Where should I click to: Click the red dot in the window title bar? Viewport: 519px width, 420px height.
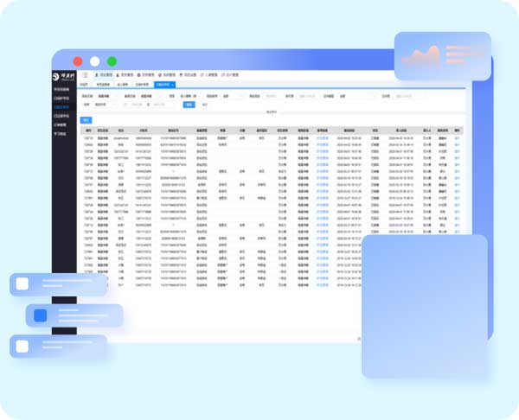pos(78,61)
